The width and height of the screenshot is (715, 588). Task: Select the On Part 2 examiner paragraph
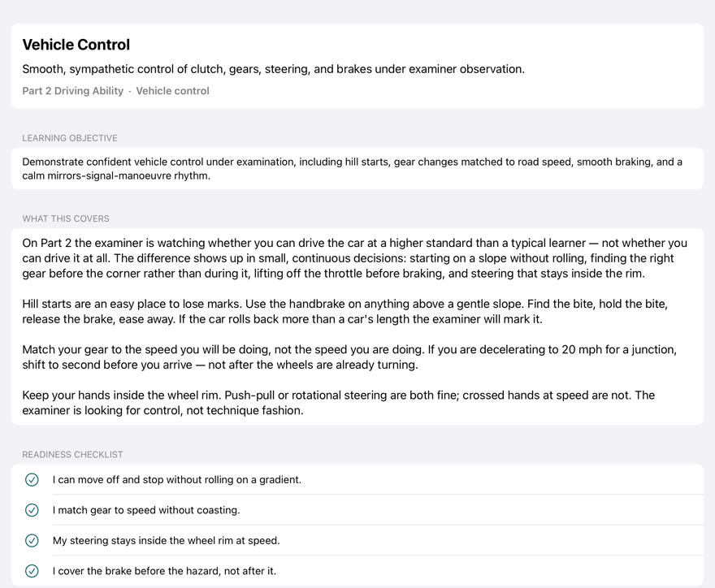[x=355, y=258]
